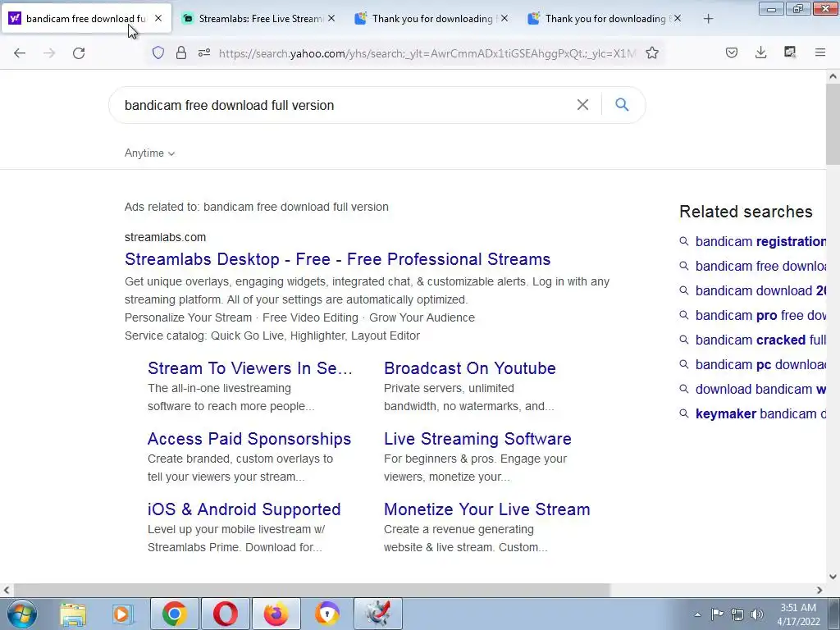
Task: Reload the current page
Action: 79,53
